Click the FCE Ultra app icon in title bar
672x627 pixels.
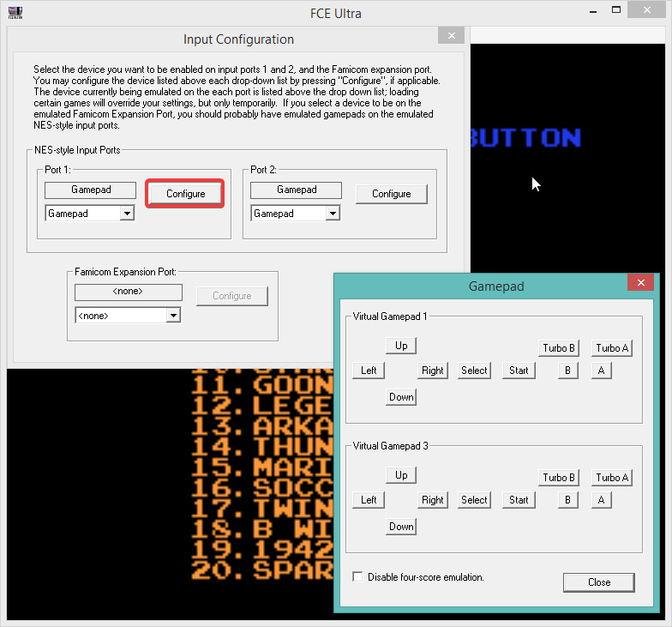coord(15,12)
